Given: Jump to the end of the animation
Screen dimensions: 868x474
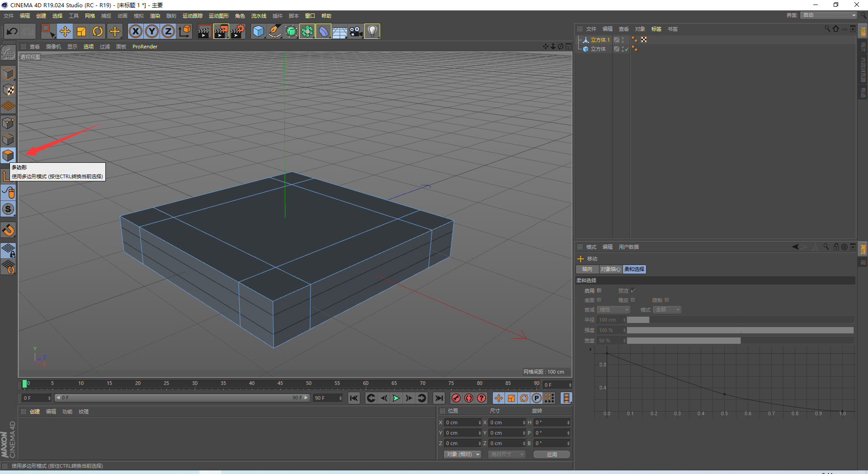Looking at the screenshot, I should coord(439,398).
